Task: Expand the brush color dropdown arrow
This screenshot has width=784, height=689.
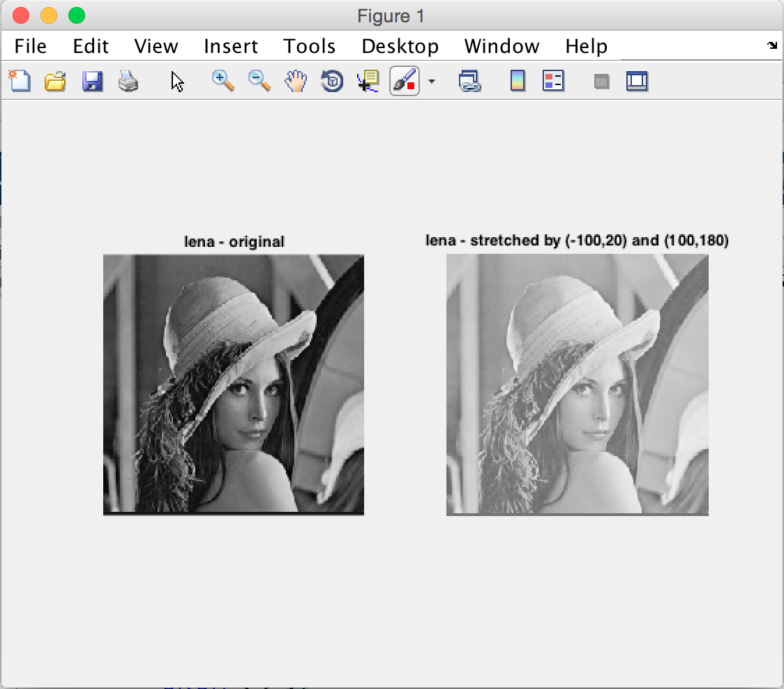Action: (x=432, y=81)
